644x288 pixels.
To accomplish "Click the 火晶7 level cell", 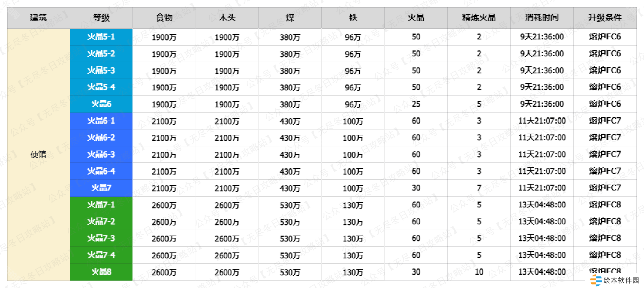I will [101, 188].
